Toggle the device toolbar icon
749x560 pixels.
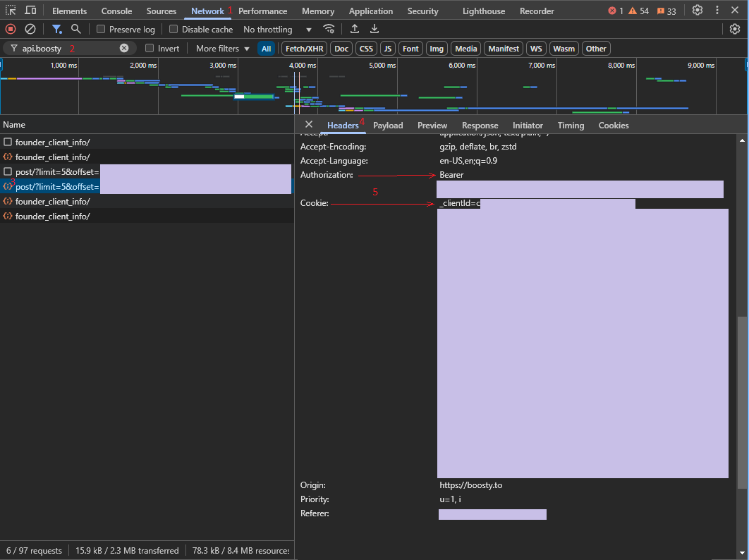[x=30, y=10]
